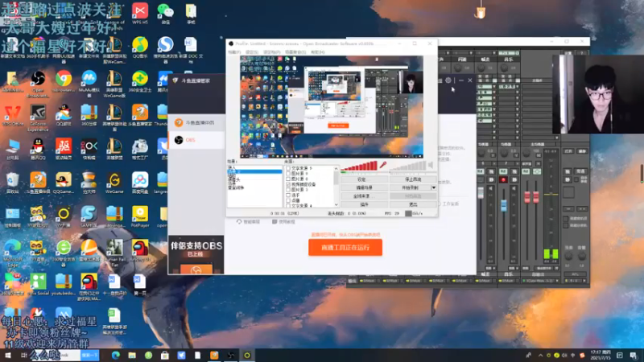The height and width of the screenshot is (362, 644).
Task: Toggle the seventh source checkbox in OBS list
Action: click(x=288, y=200)
